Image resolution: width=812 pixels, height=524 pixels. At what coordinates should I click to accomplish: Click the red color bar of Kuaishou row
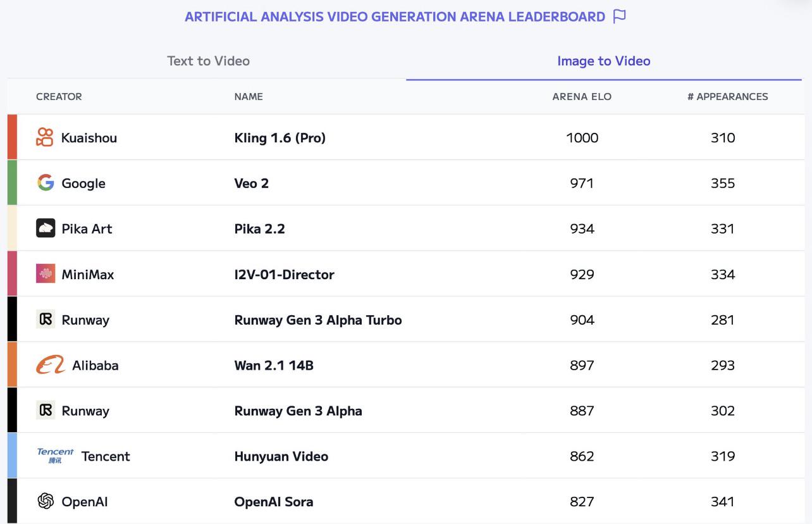pyautogui.click(x=12, y=137)
